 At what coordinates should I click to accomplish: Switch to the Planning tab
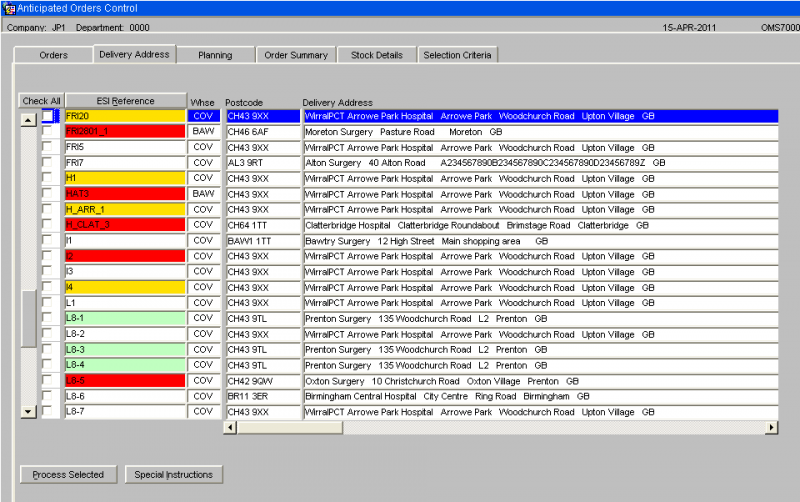point(215,55)
